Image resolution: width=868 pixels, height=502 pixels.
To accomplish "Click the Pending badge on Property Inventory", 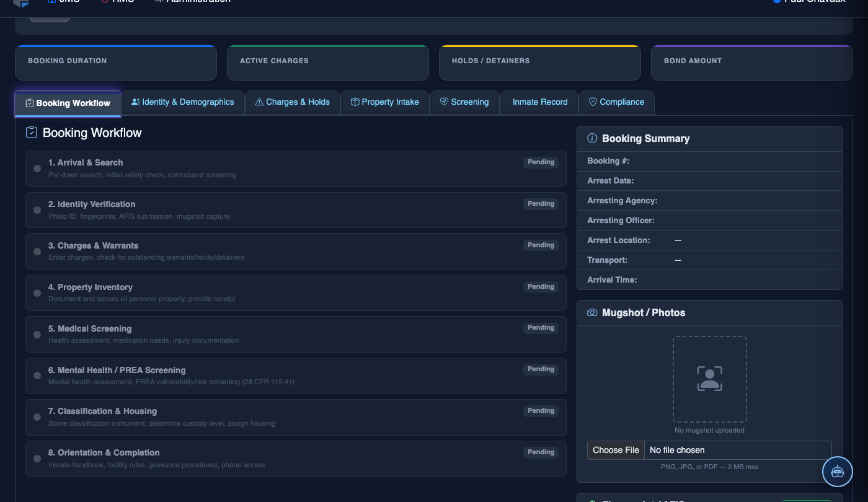I will pyautogui.click(x=541, y=287).
